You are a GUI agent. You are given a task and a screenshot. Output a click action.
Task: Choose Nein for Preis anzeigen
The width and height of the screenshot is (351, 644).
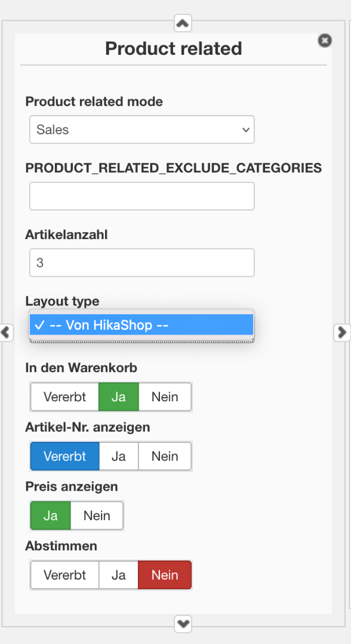tap(97, 515)
